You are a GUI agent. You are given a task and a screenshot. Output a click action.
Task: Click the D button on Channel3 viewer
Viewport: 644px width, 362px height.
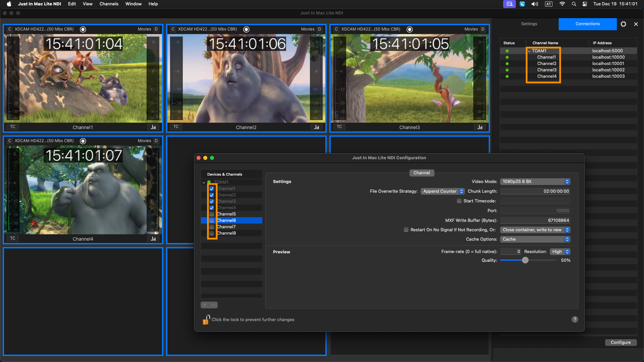pyautogui.click(x=483, y=29)
